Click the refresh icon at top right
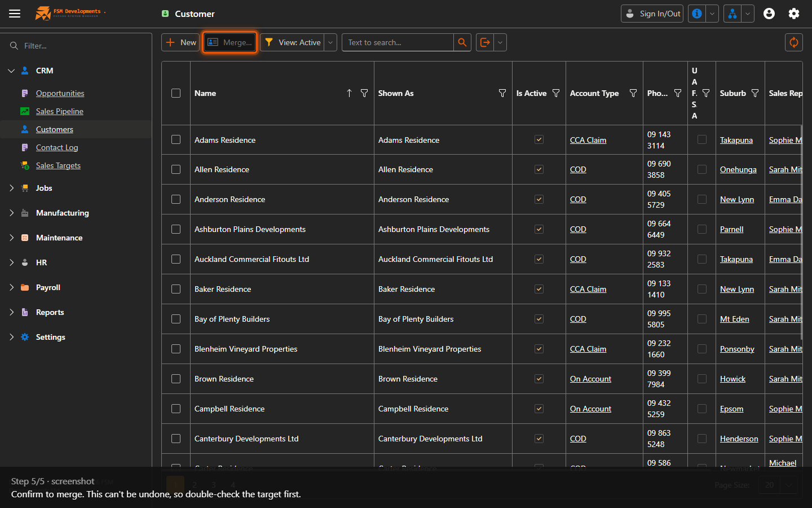Screen dimensions: 812x508 [794, 42]
